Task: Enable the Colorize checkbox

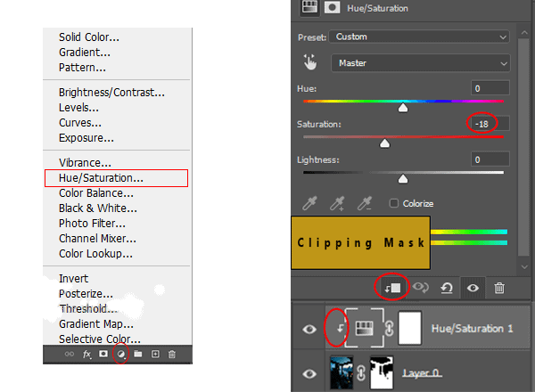Action: [x=394, y=203]
